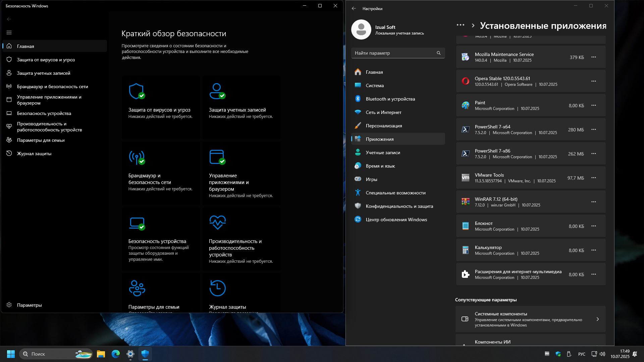Open more options for Блокнот
Screen dimensions: 644x362
pyautogui.click(x=594, y=226)
